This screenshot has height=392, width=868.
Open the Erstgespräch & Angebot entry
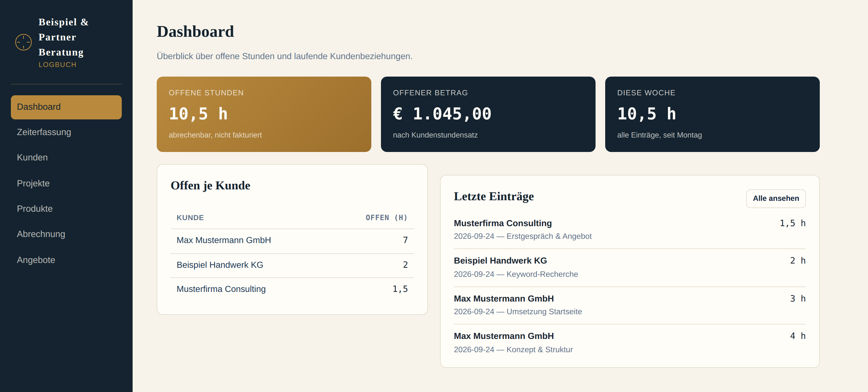[630, 229]
